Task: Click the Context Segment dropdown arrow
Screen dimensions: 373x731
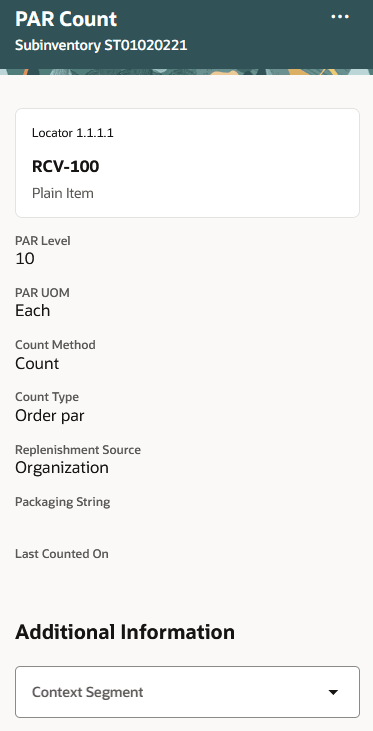Action: click(x=333, y=692)
